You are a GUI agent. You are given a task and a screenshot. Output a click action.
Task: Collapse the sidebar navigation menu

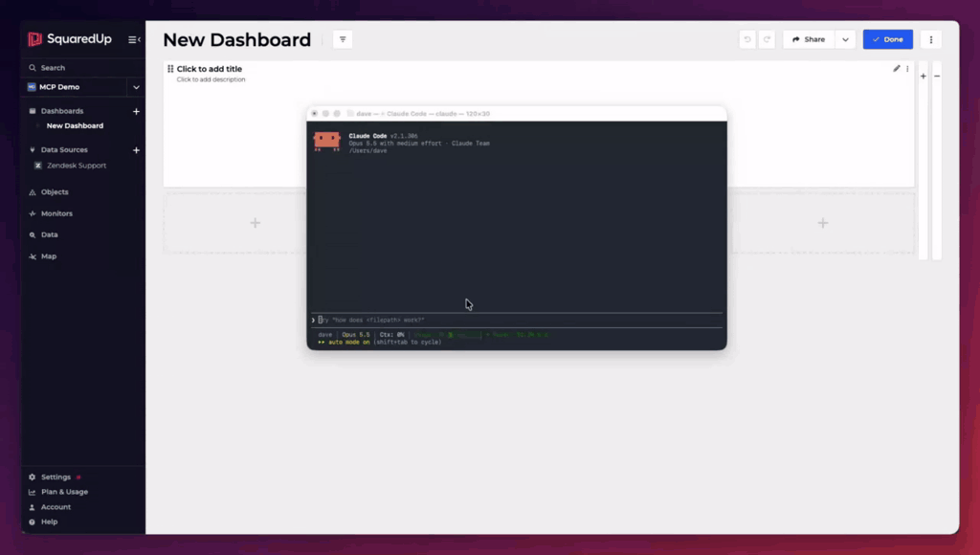click(134, 39)
